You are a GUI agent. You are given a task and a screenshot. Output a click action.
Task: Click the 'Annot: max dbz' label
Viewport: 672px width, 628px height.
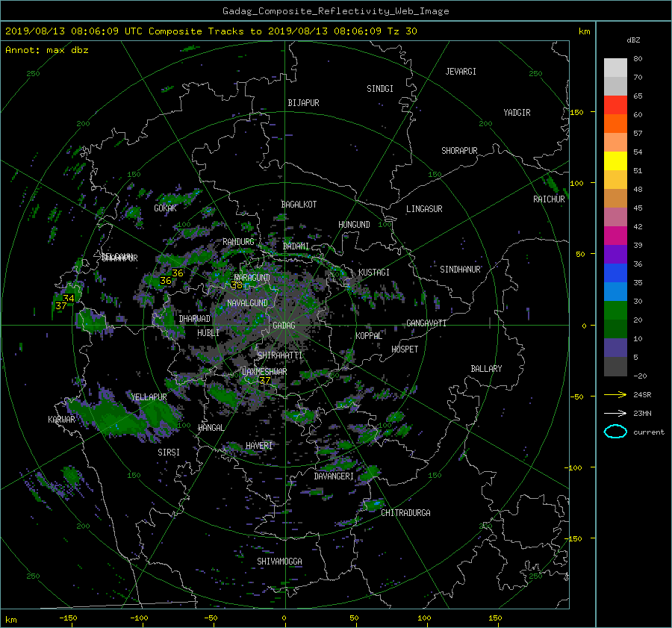(x=47, y=50)
